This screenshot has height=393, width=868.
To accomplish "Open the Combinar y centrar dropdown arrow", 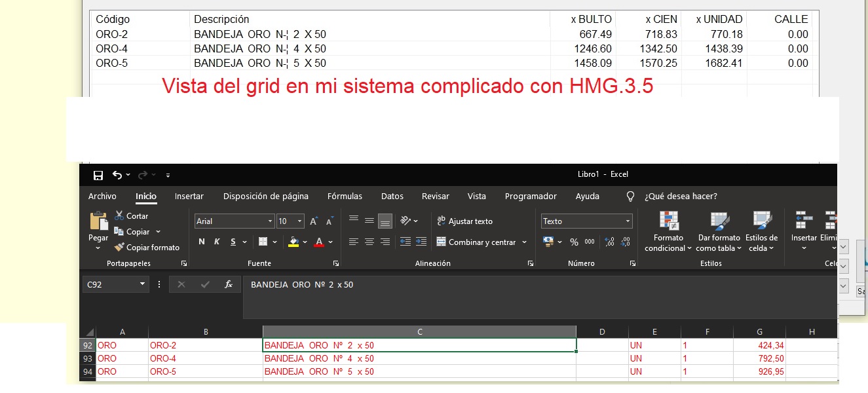I will click(x=524, y=242).
